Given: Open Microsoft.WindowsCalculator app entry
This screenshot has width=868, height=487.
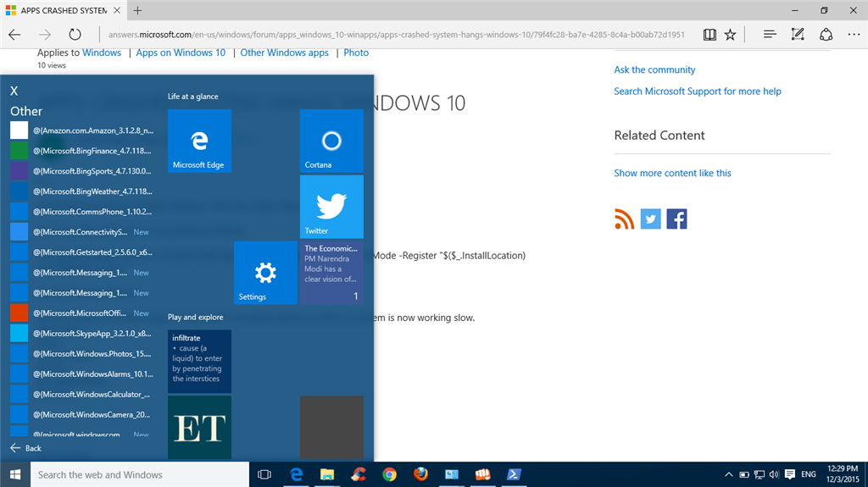Looking at the screenshot, I should click(82, 394).
